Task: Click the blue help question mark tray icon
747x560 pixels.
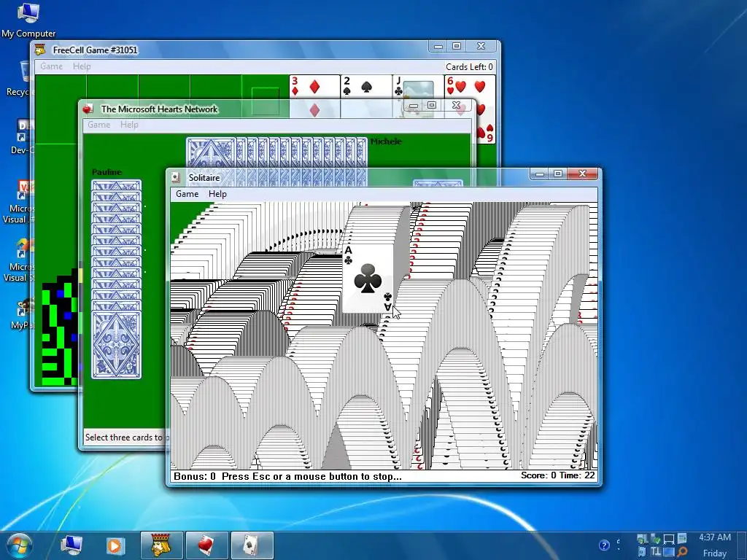Action: (603, 545)
